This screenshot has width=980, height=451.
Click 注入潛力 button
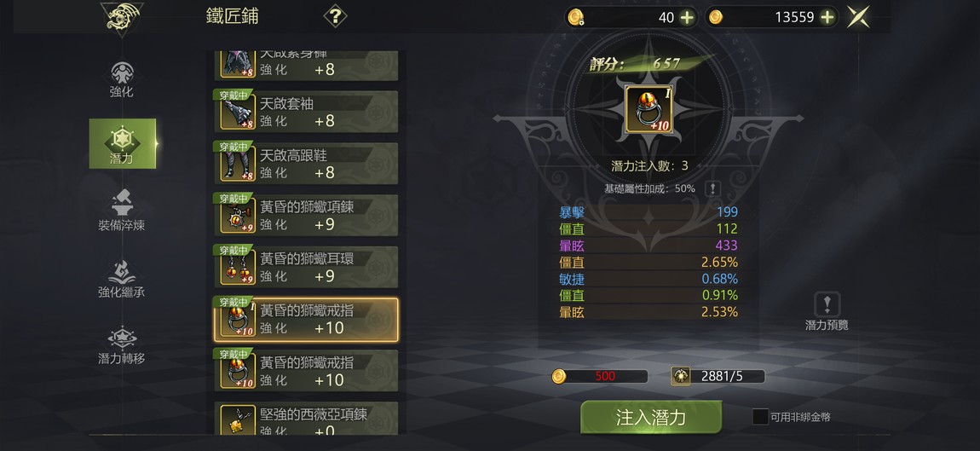coord(650,417)
